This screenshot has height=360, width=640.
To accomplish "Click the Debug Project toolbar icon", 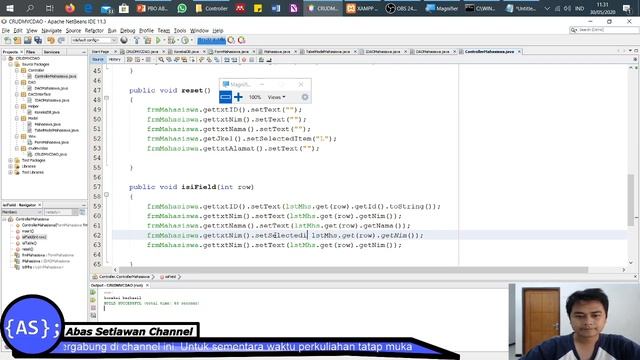I will 171,40.
